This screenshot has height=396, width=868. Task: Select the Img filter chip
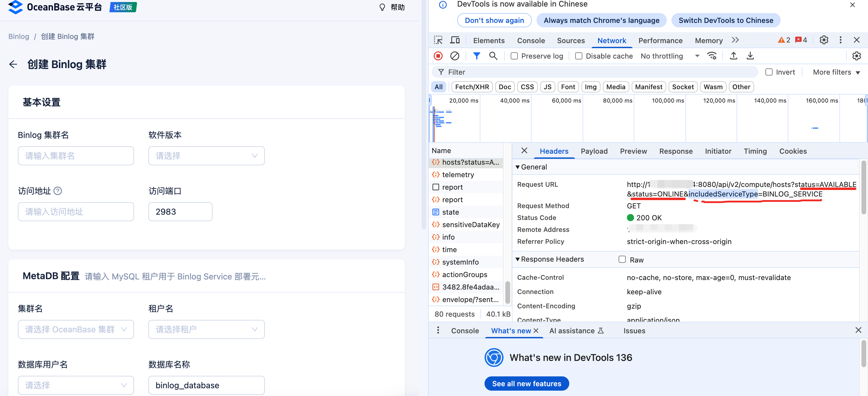click(590, 87)
